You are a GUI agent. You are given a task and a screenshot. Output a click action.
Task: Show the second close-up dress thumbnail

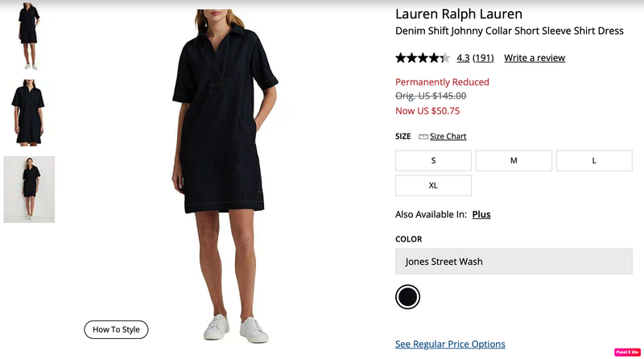(29, 113)
